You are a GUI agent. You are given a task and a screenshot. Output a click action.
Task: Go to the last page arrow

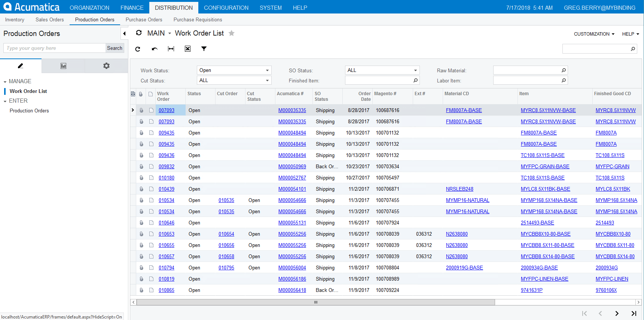[x=634, y=314]
